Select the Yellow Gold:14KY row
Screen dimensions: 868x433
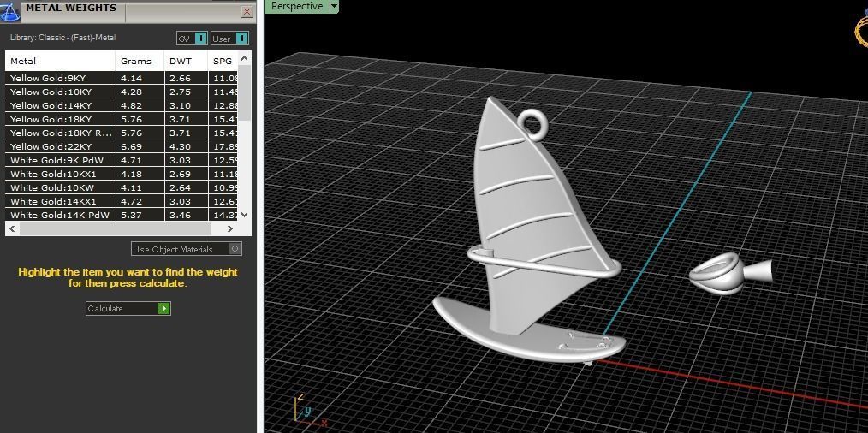[x=123, y=105]
